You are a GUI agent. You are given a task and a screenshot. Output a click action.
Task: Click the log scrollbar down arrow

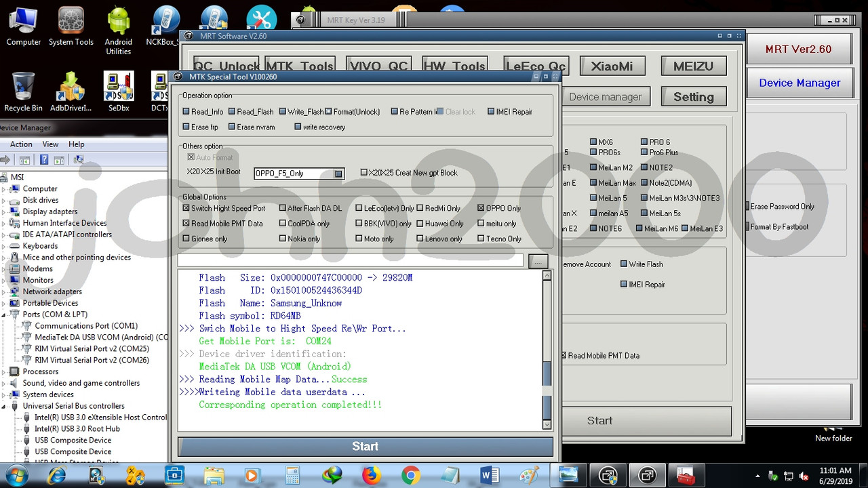tap(547, 424)
